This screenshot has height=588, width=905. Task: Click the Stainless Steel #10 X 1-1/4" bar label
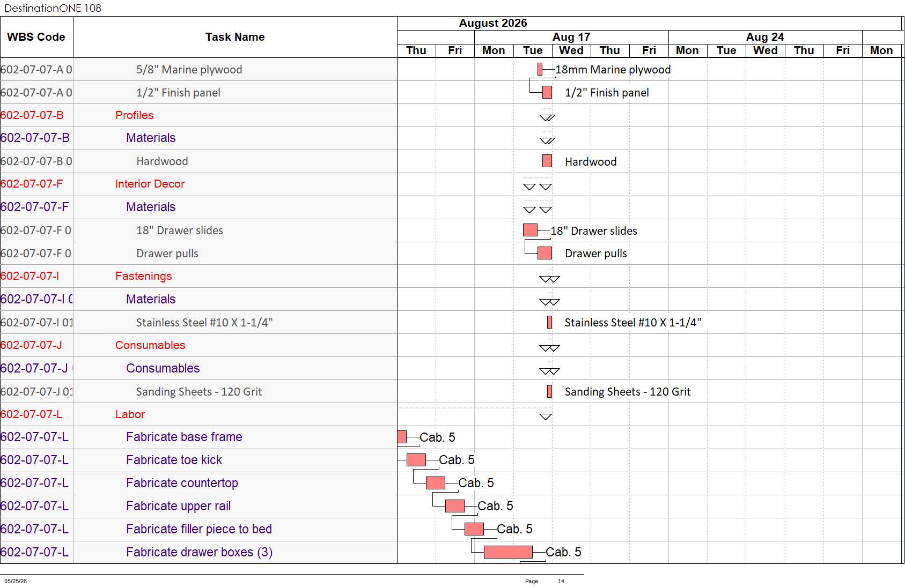coord(633,323)
